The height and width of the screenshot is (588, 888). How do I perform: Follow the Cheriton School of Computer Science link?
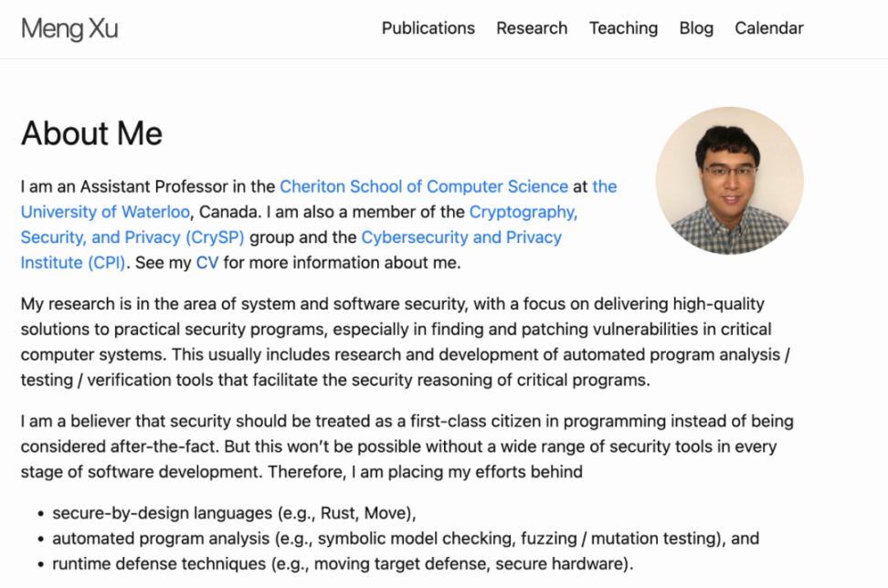click(424, 186)
